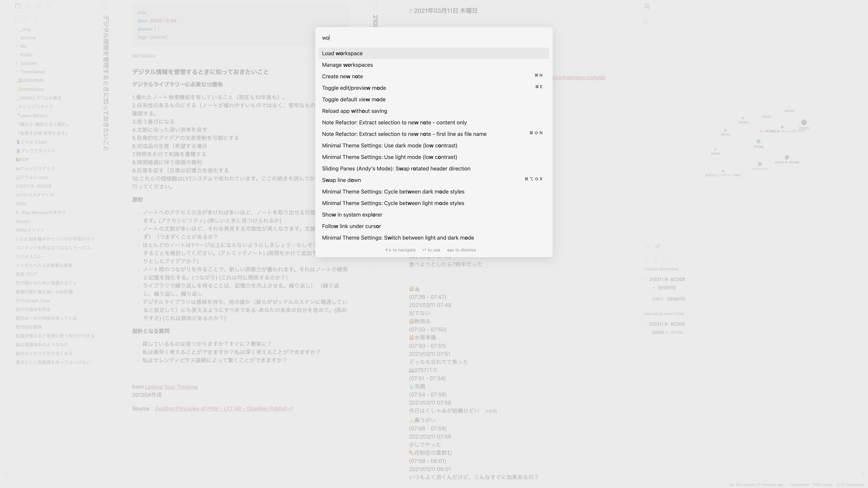Toggle default view mode
This screenshot has height=488, width=868.
coord(354,99)
